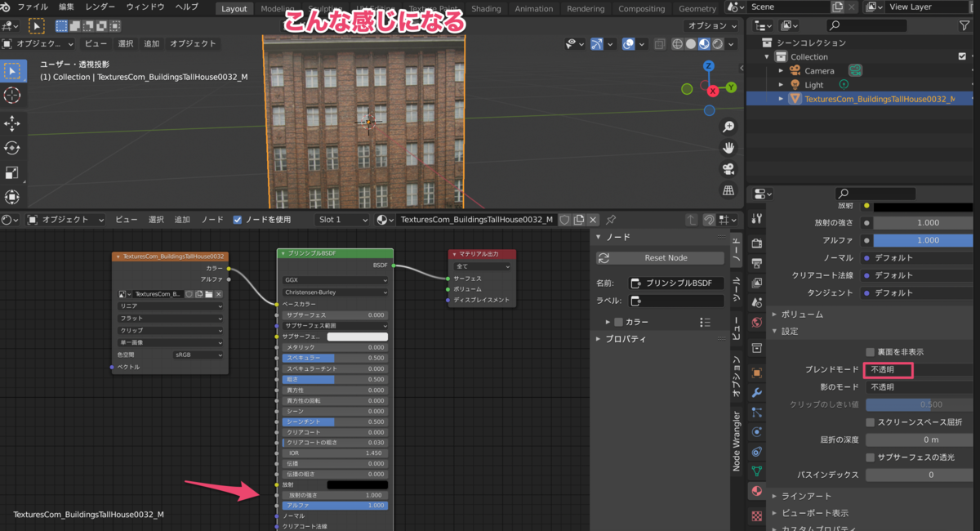Image resolution: width=980 pixels, height=531 pixels.
Task: Switch to the Shading workspace tab
Action: pos(486,9)
